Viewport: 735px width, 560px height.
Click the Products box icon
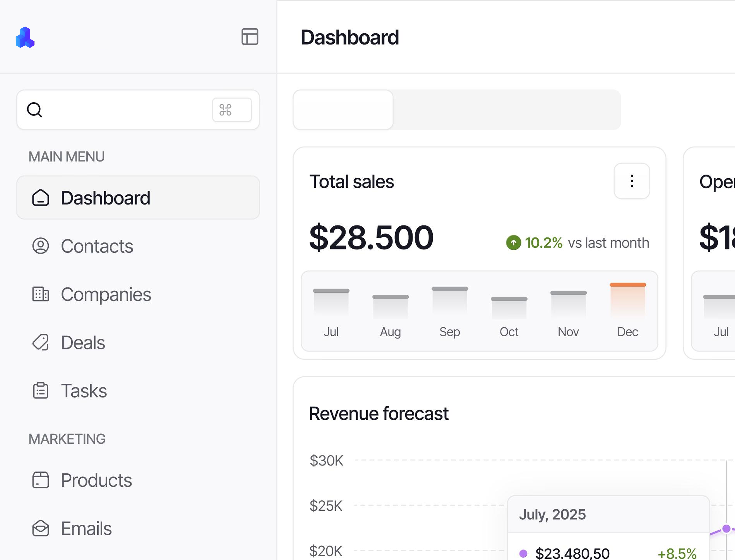41,480
